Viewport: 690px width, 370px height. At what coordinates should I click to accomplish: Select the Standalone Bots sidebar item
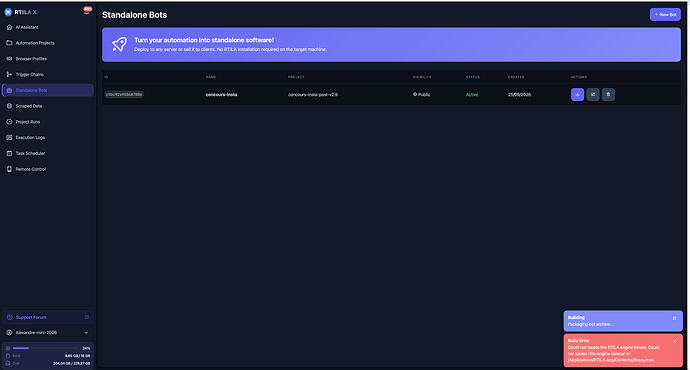point(48,90)
